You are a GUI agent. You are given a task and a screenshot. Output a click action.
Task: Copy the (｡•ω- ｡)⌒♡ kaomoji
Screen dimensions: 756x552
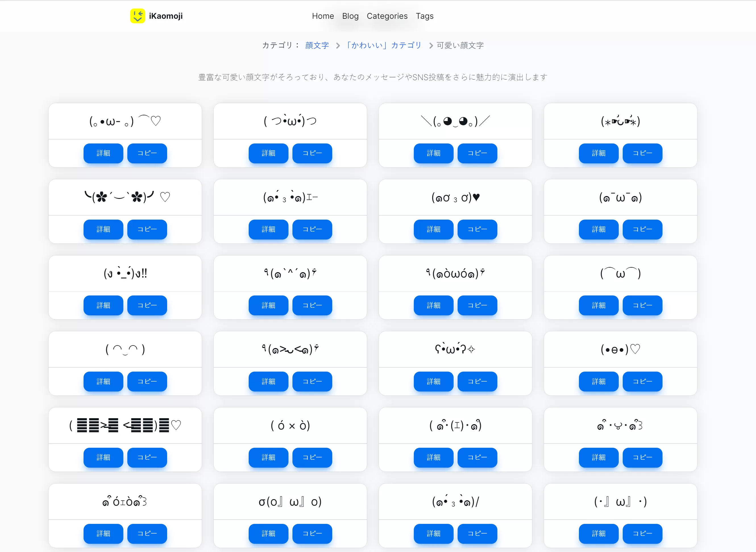click(147, 153)
